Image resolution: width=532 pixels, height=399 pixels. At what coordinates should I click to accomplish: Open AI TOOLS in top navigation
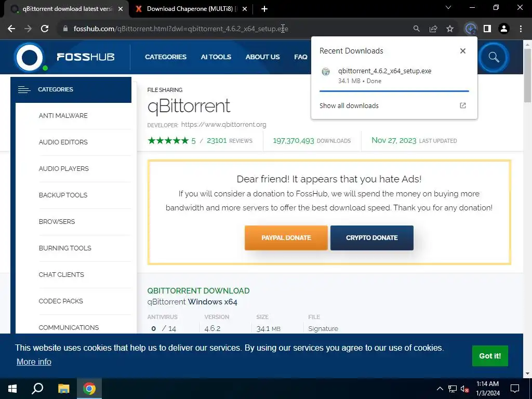tap(216, 57)
